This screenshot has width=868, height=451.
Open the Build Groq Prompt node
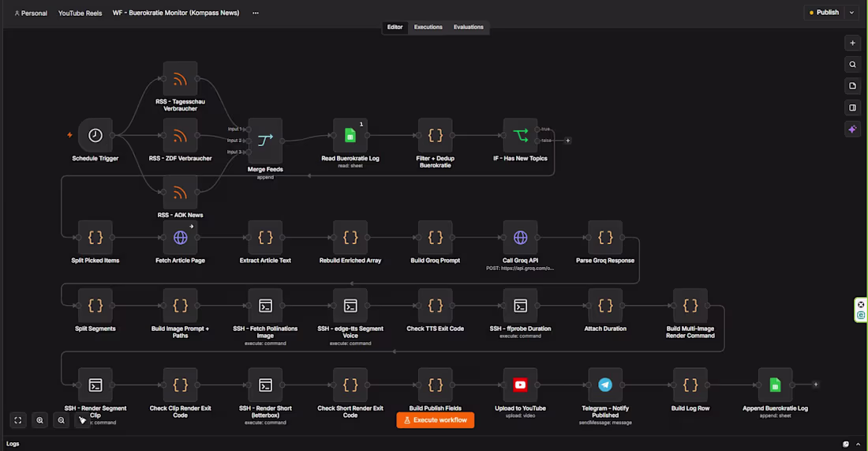(435, 238)
